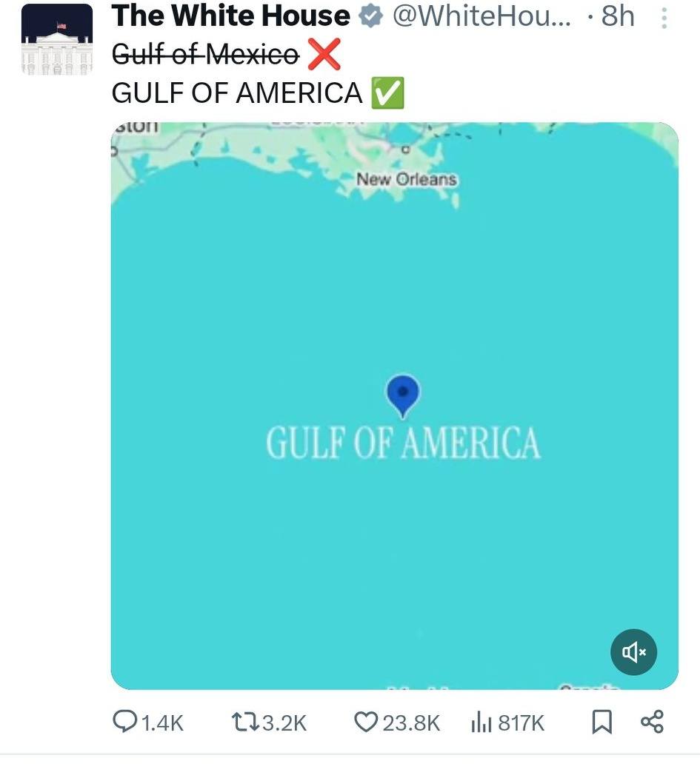Unmute the video with the speaker icon

coord(634,652)
